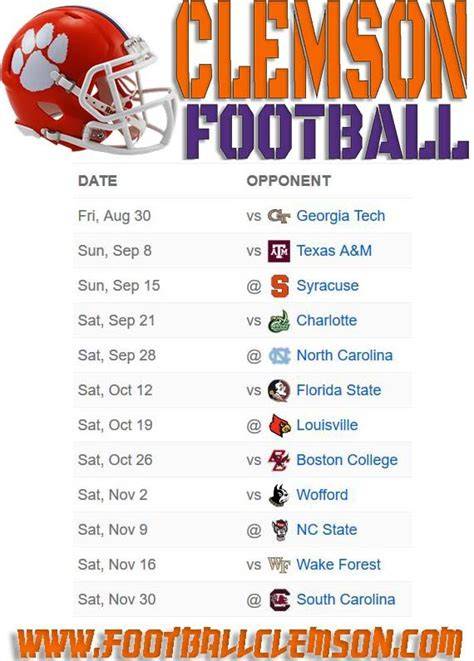The height and width of the screenshot is (661, 474).
Task: Select the Syracuse orange S logo
Action: tap(279, 286)
